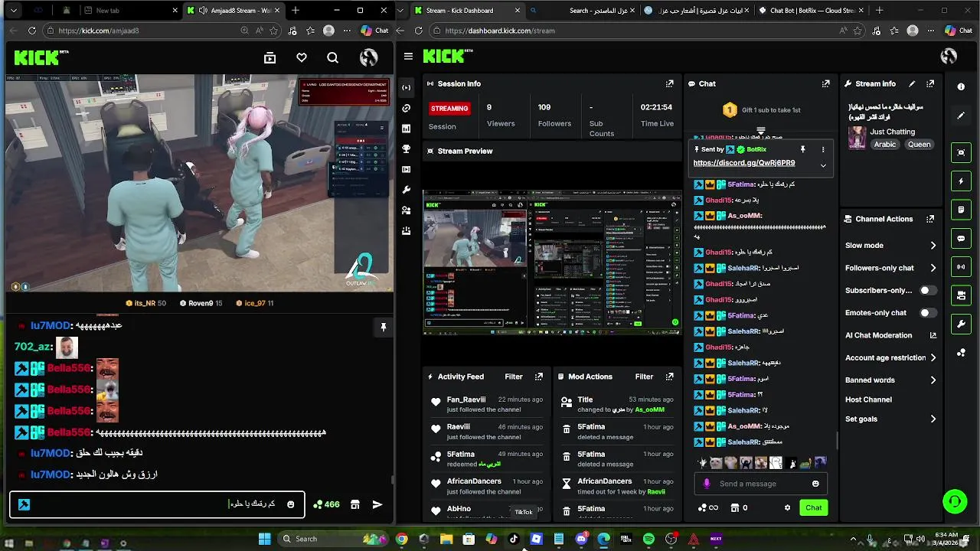
Task: Open Windows Start button on taskbar
Action: click(x=264, y=539)
